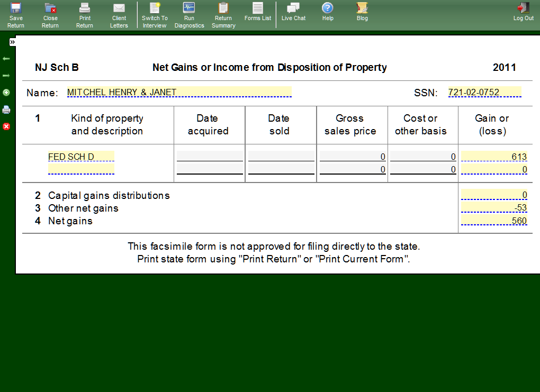
Task: Log Out of the application
Action: [x=523, y=12]
